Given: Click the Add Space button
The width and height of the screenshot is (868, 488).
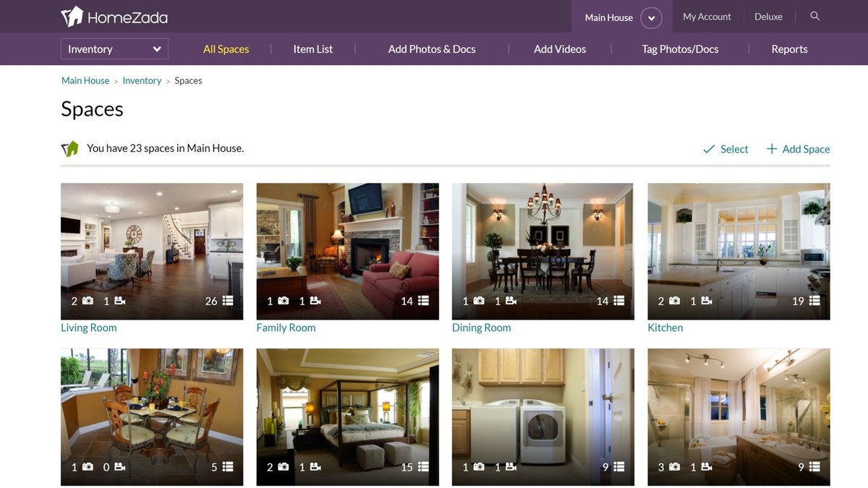Looking at the screenshot, I should coord(798,149).
